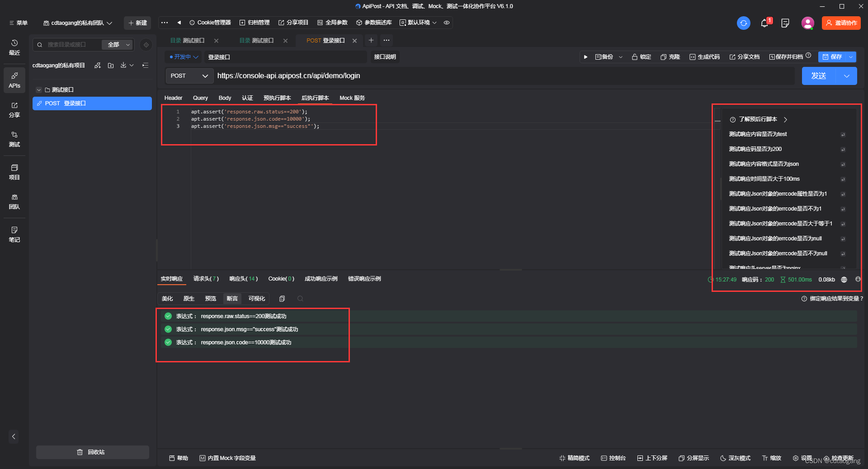Screen dimensions: 868x469
Task: Click the search response magnifier icon
Action: coord(300,299)
